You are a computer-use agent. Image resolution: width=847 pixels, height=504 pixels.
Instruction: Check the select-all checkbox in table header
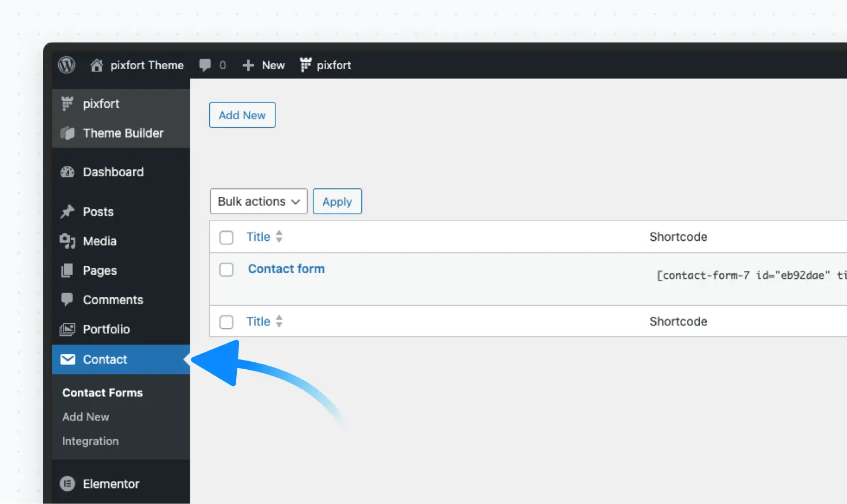click(x=226, y=237)
